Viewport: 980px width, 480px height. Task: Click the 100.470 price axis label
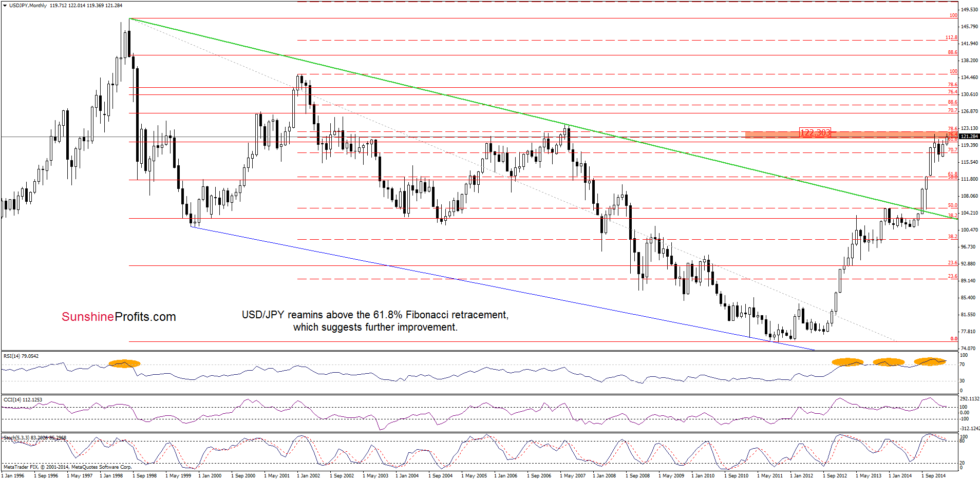pos(969,230)
